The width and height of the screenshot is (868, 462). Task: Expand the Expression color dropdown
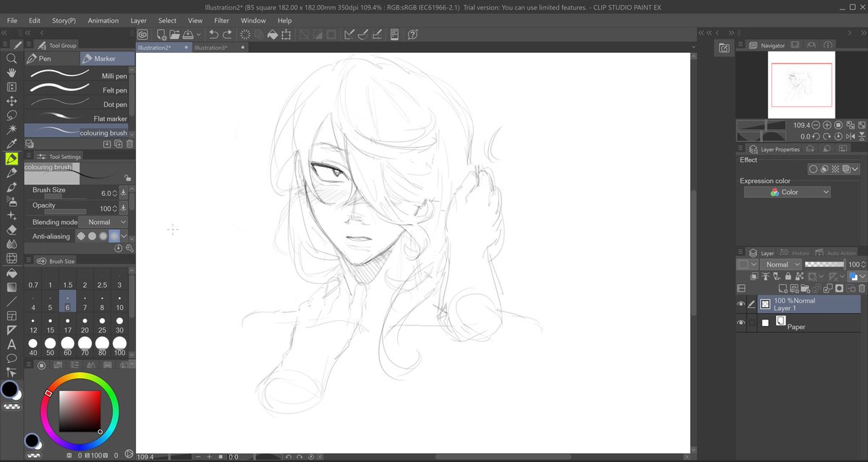click(x=787, y=192)
